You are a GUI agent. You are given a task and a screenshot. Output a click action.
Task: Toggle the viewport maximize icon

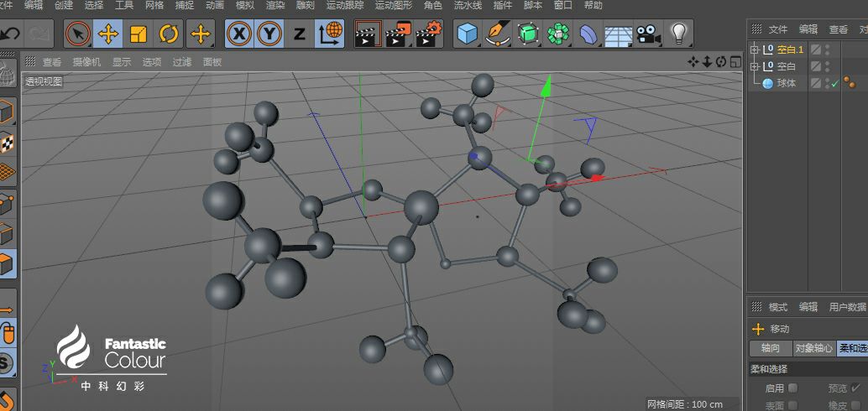(x=735, y=61)
